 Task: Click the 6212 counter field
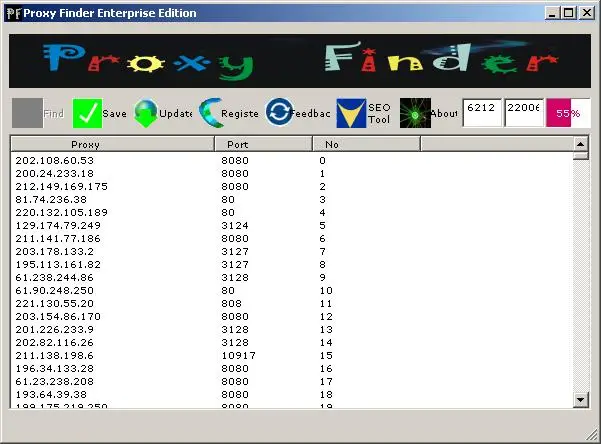(482, 113)
